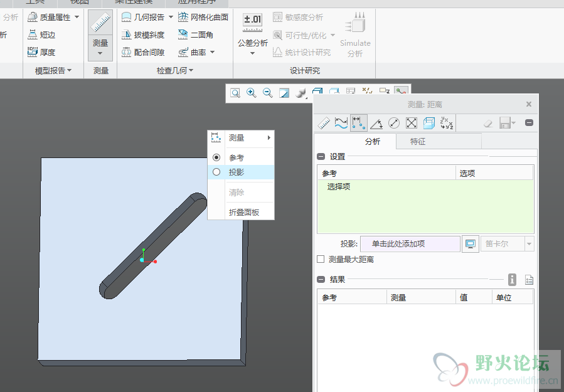Viewport: 564px width, 392px height.
Task: Click the 质量属性 mass properties icon
Action: [33, 17]
